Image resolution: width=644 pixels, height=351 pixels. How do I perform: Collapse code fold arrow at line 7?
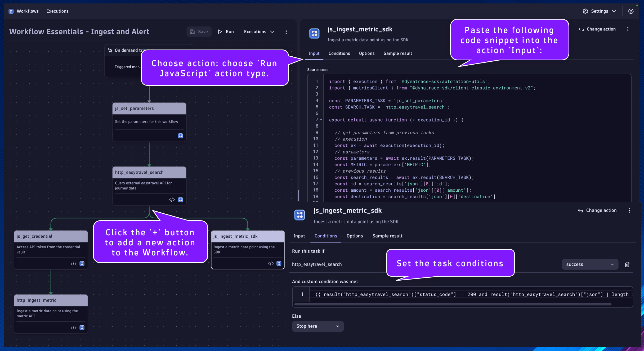(x=321, y=120)
